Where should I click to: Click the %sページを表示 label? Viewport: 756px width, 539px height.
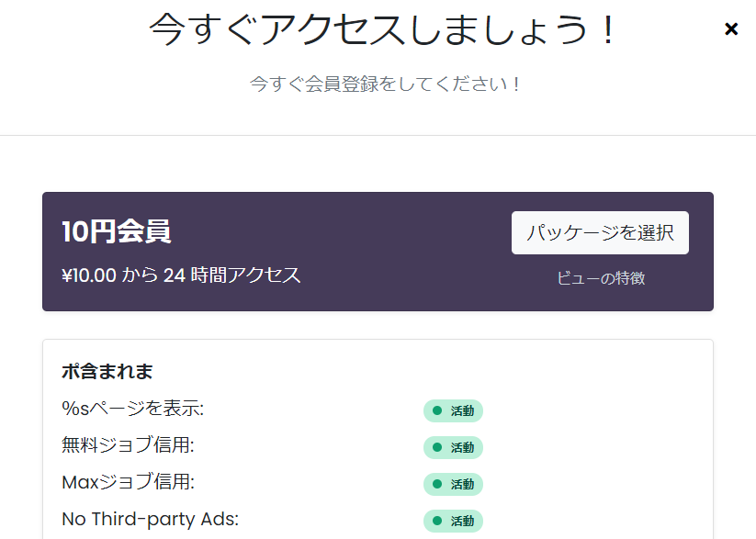pos(133,409)
